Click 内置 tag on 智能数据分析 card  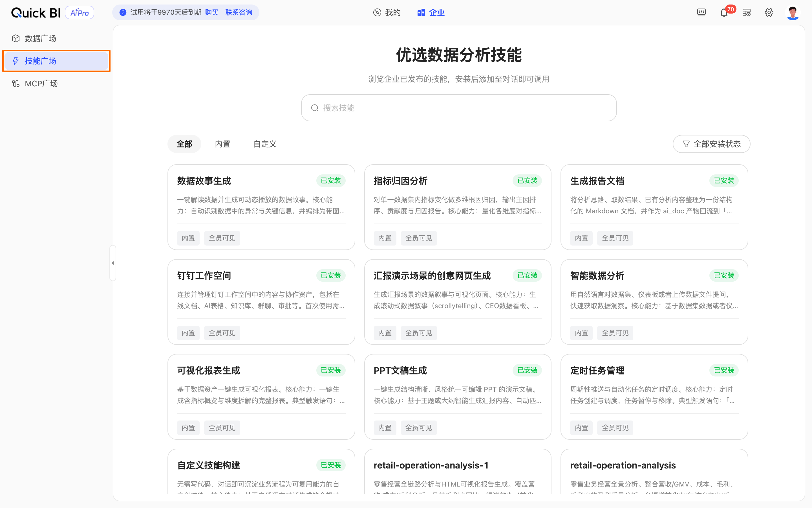tap(581, 333)
